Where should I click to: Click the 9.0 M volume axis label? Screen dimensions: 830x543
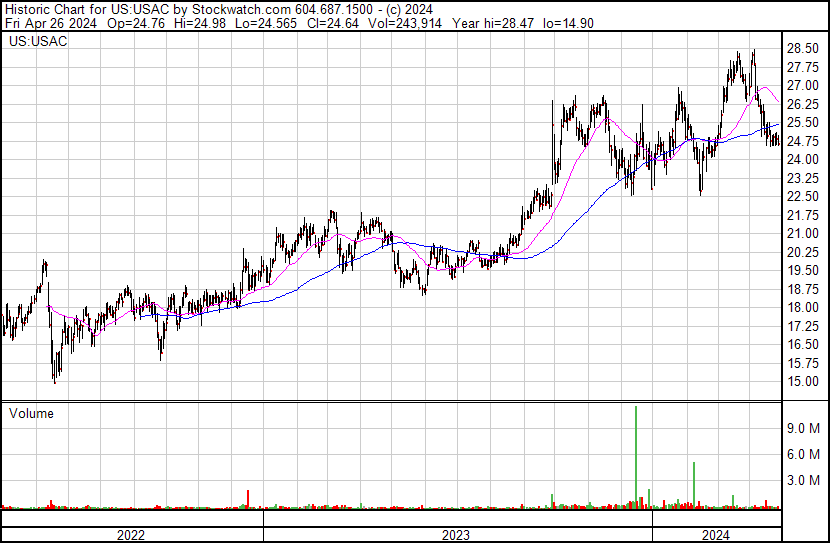[x=803, y=428]
